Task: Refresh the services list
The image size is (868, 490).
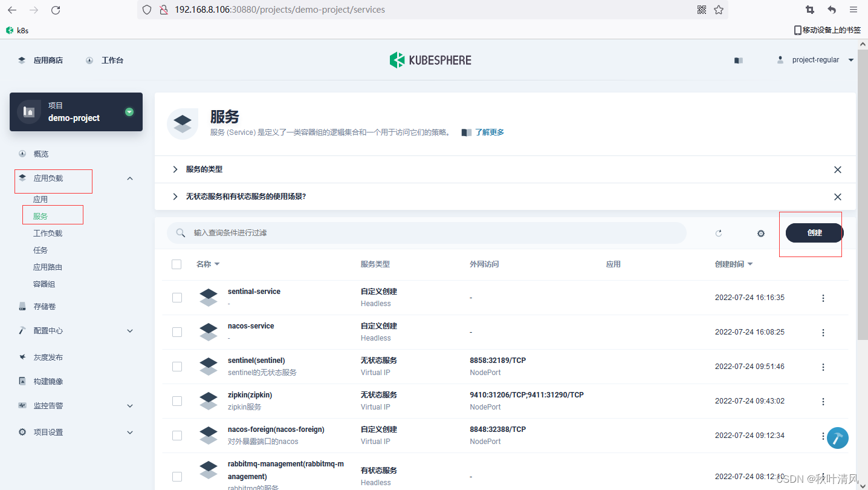Action: 719,234
